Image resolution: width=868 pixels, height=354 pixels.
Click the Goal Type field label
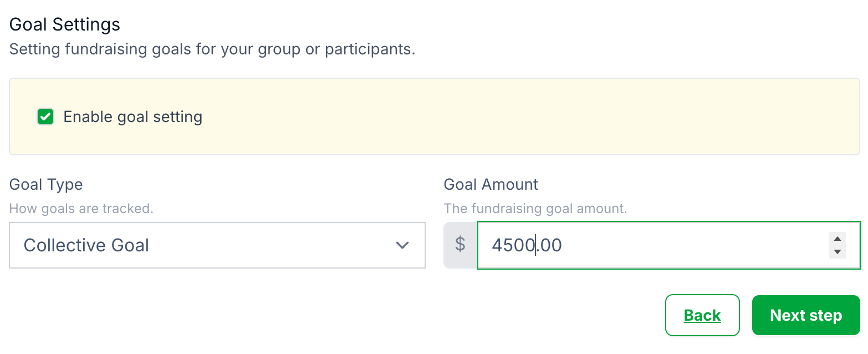(x=46, y=184)
